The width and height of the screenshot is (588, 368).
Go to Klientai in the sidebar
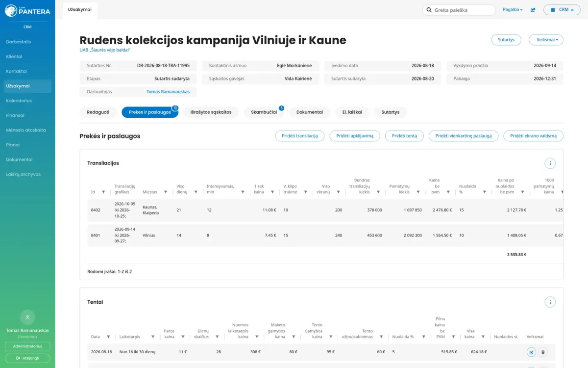click(x=27, y=56)
